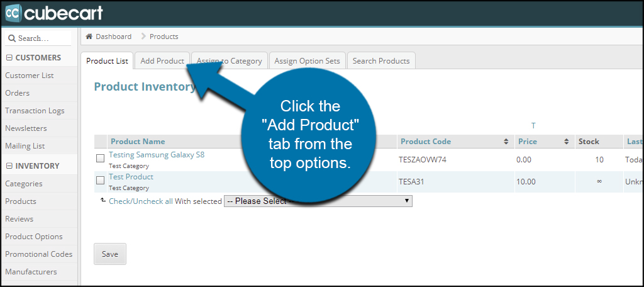Open the Testing Samsung Galaxy S8 link
The image size is (644, 287).
pos(157,155)
